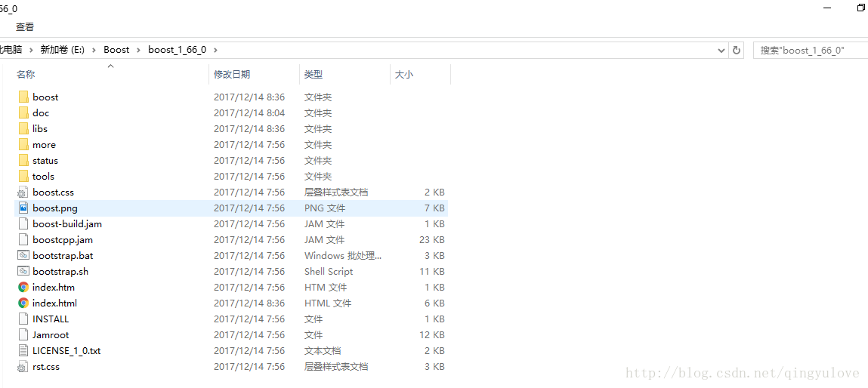868x388 pixels.
Task: Select the file name rst.css
Action: [46, 366]
